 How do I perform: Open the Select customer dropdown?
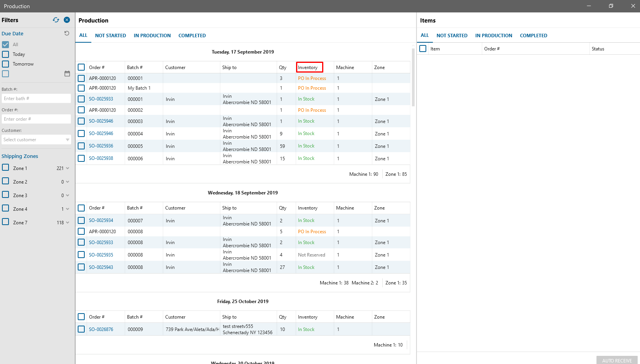pos(36,140)
